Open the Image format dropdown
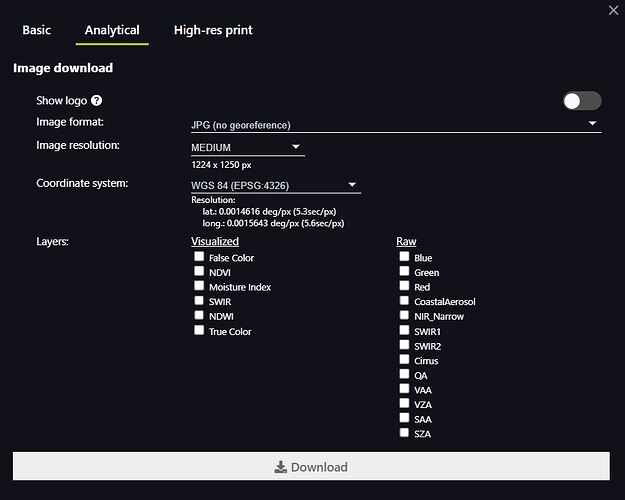Screen dimensions: 625x500 tap(396, 125)
